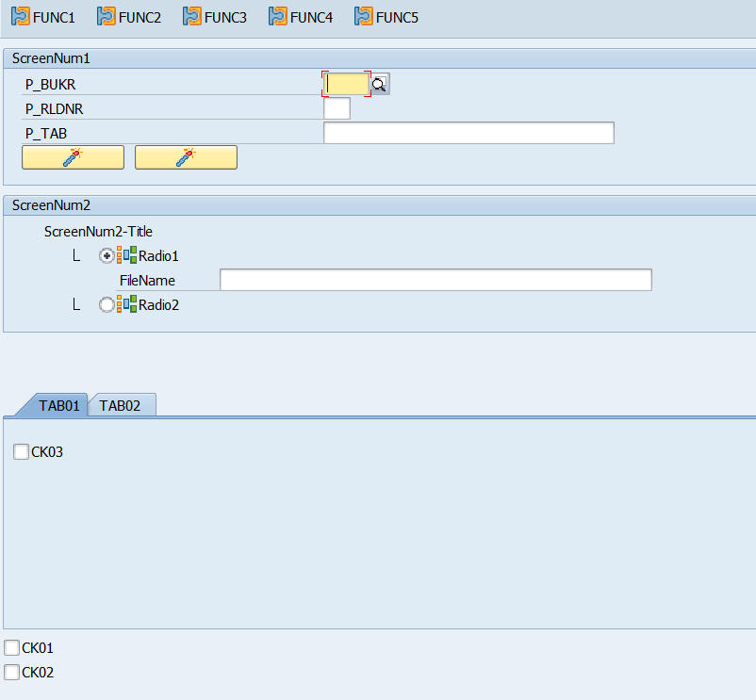
Task: Click into the P_TAB input field
Action: point(468,133)
